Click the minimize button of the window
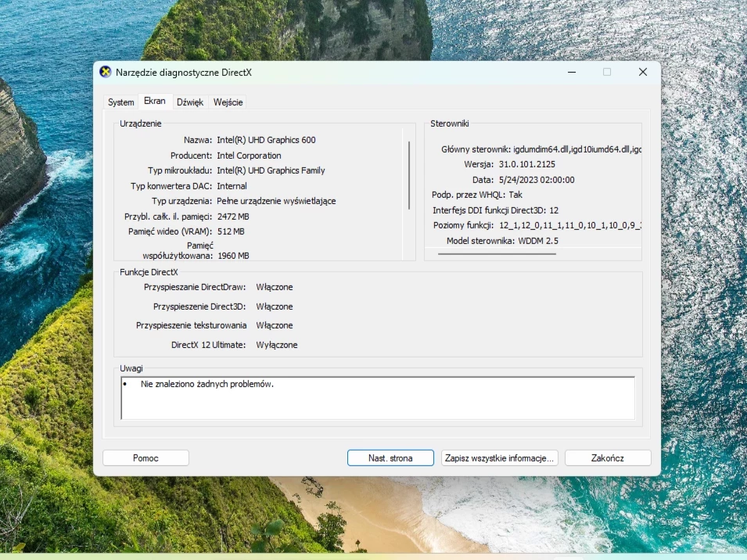Image resolution: width=747 pixels, height=560 pixels. 572,72
